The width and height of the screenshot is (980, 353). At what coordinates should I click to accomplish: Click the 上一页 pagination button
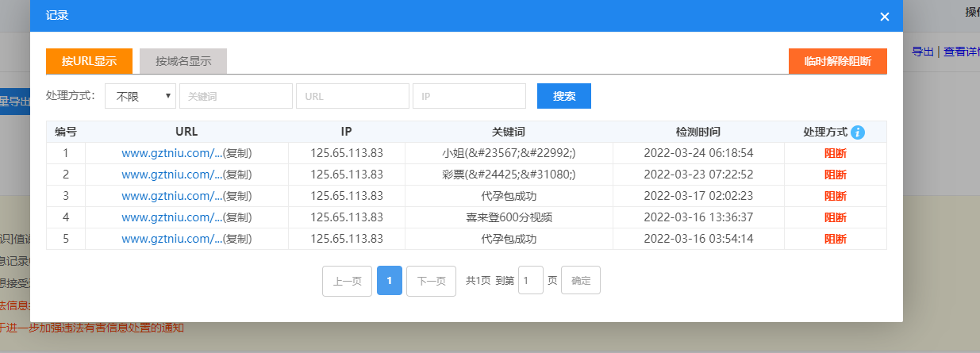[347, 281]
